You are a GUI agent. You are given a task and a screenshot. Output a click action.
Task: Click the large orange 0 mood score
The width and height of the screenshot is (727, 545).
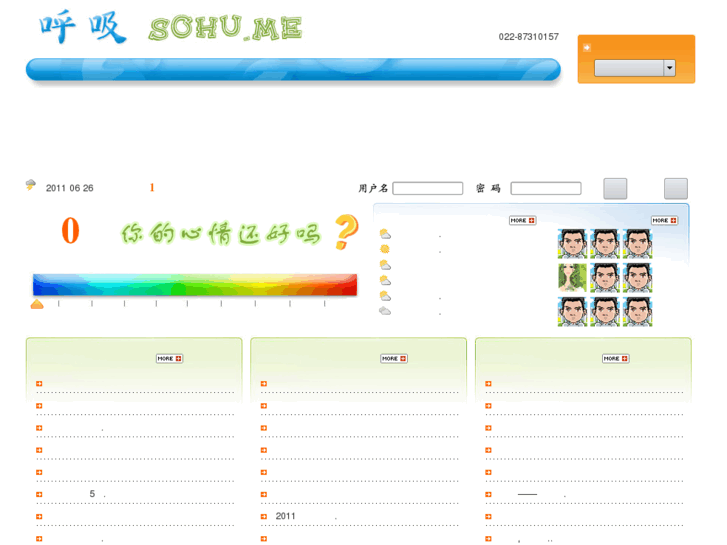[x=70, y=231]
